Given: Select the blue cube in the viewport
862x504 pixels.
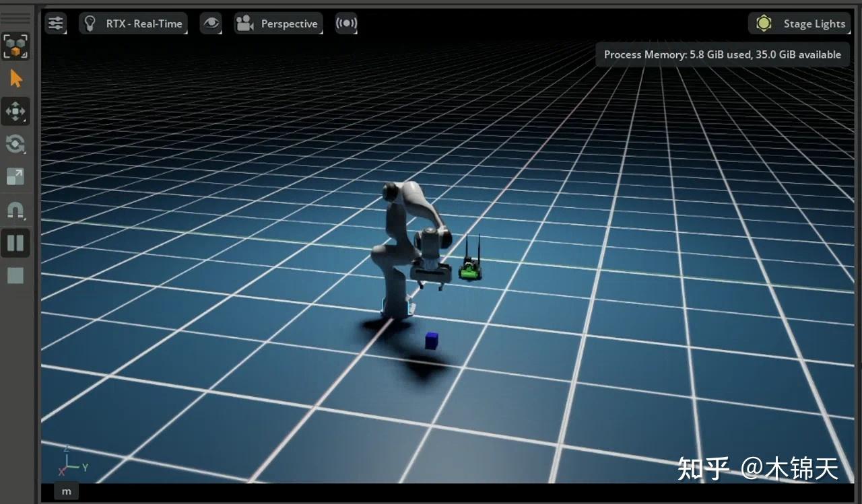Looking at the screenshot, I should [x=432, y=340].
